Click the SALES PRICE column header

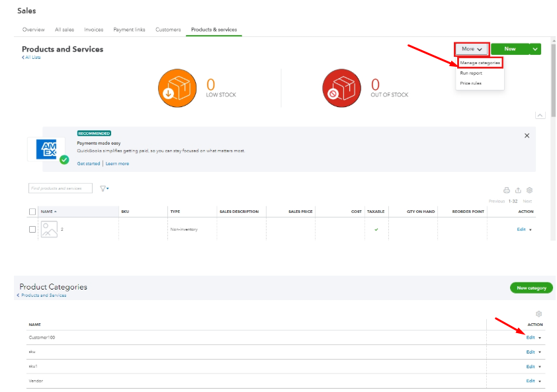300,212
